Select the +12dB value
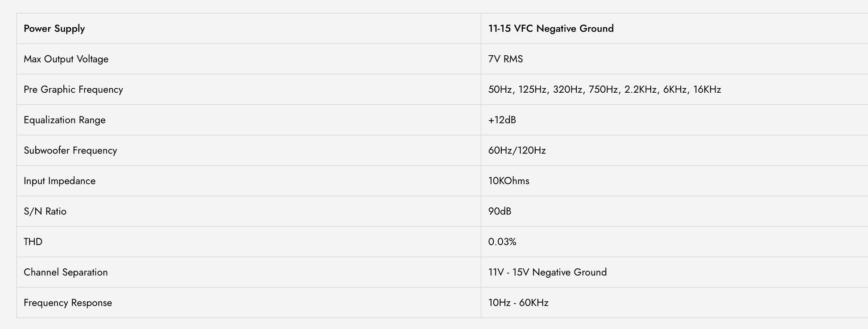Viewport: 868px width, 329px height. click(502, 120)
